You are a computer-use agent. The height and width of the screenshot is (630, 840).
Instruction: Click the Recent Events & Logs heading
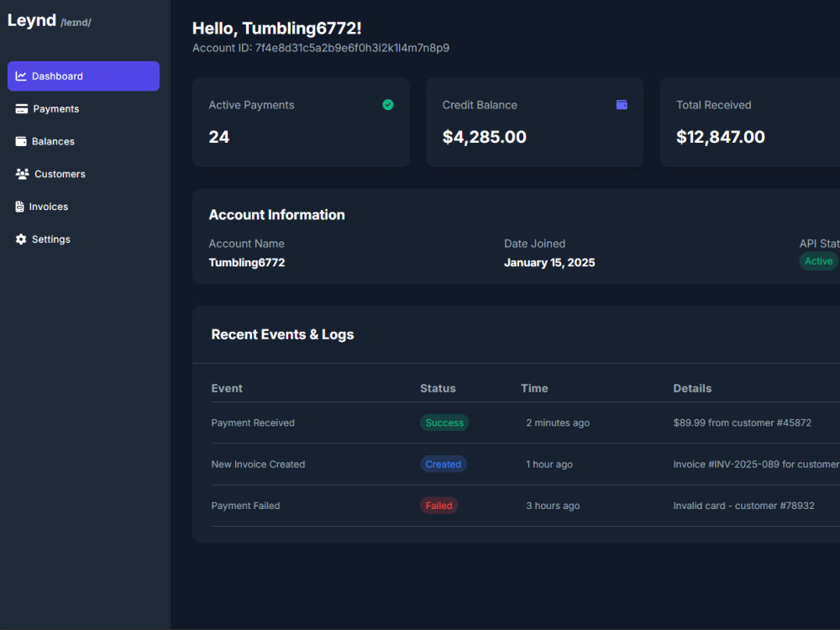282,335
